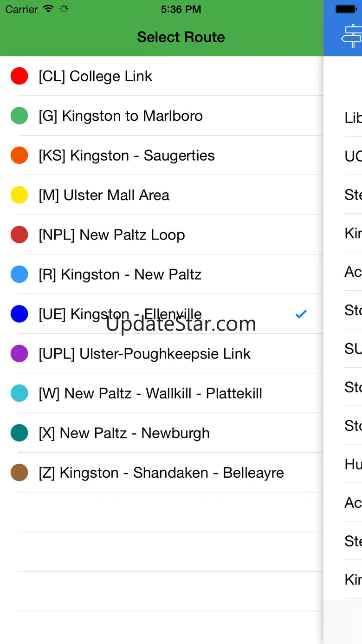
Task: Click the yellow Ulster Mall Area dot
Action: [19, 195]
